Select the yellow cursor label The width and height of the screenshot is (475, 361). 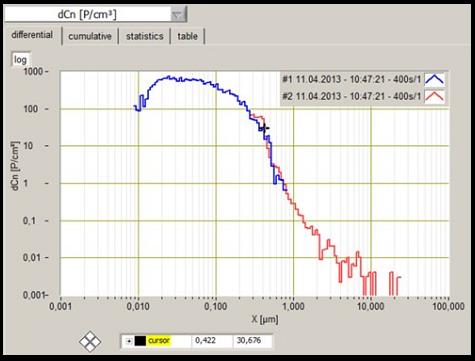(x=159, y=341)
